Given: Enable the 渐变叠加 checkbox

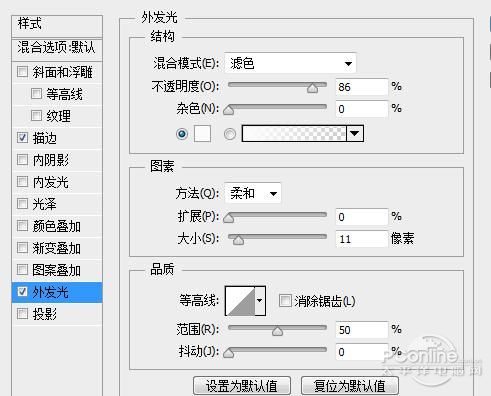Looking at the screenshot, I should 22,248.
